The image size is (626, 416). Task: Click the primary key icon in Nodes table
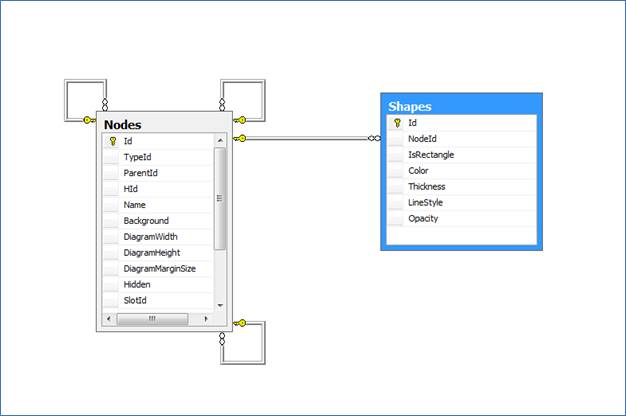coord(111,141)
